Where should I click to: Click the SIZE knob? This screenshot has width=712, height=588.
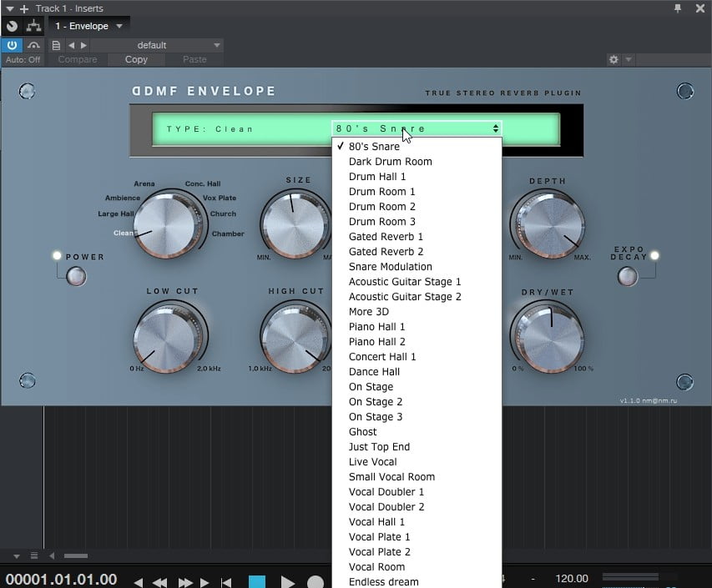point(295,224)
